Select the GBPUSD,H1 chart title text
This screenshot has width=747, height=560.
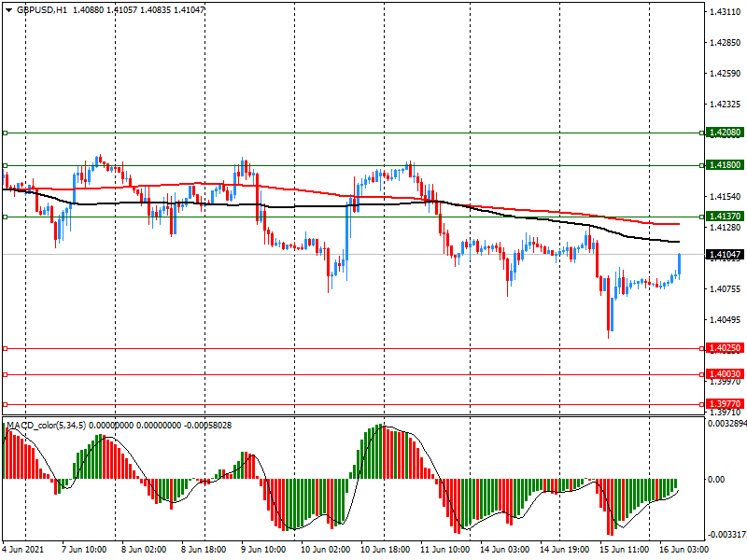click(41, 10)
